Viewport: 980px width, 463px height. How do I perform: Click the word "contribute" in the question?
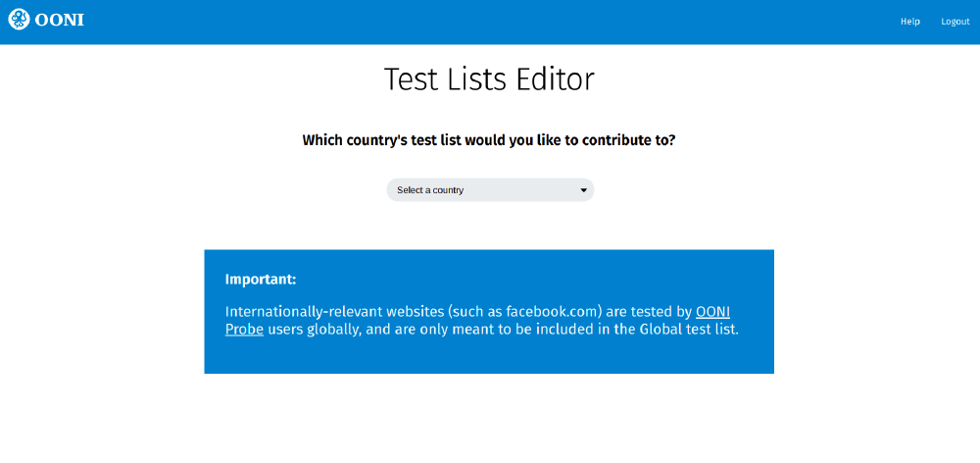click(617, 140)
